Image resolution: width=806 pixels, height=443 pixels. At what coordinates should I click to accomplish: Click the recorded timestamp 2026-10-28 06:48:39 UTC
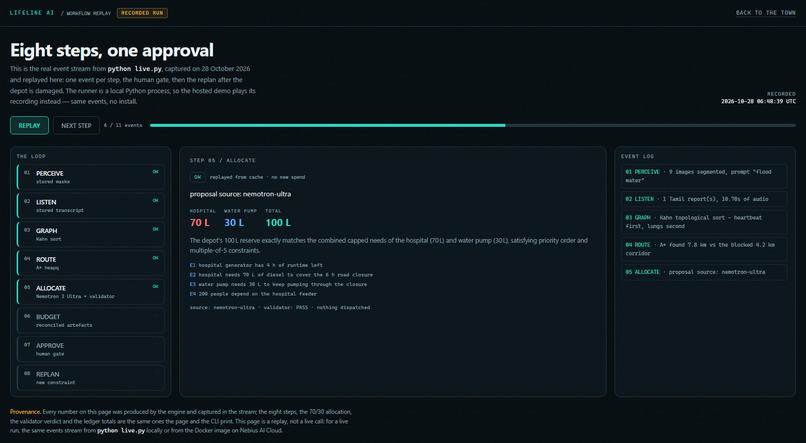click(758, 102)
